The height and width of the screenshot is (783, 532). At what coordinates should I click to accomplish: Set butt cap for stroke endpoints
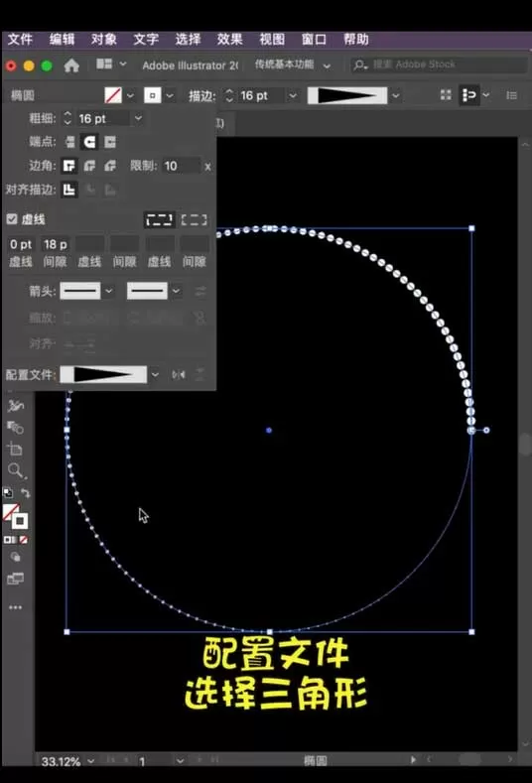(69, 142)
